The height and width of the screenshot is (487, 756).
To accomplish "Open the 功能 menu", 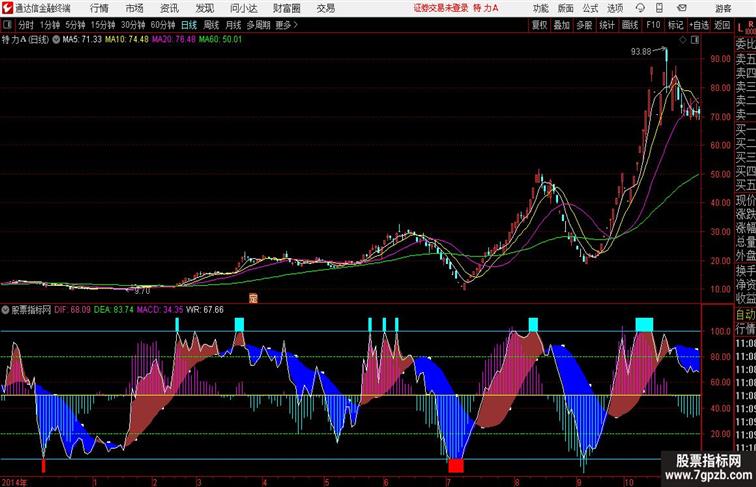I will [x=541, y=8].
